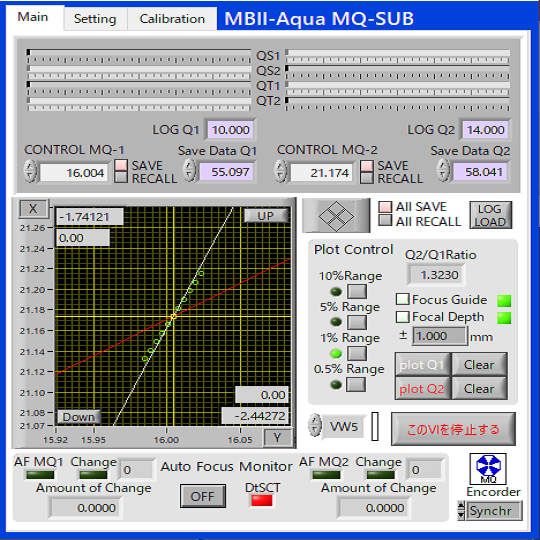Click the QS1 left slider track
This screenshot has width=540, height=540.
coord(138,52)
